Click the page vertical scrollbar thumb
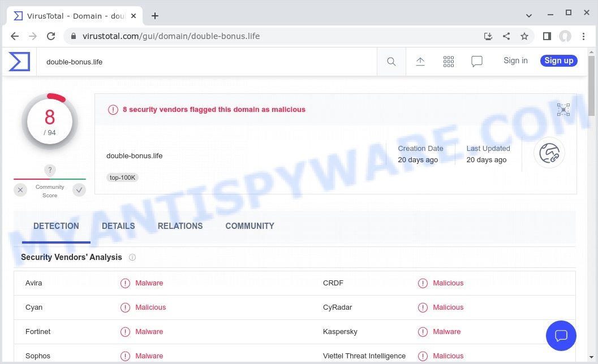Image resolution: width=598 pixels, height=364 pixels. [592, 86]
